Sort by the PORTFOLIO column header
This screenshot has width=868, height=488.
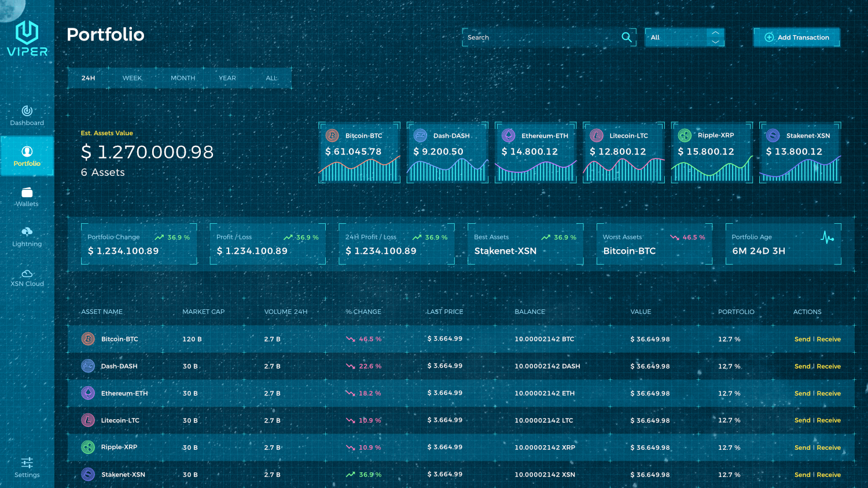click(x=736, y=312)
